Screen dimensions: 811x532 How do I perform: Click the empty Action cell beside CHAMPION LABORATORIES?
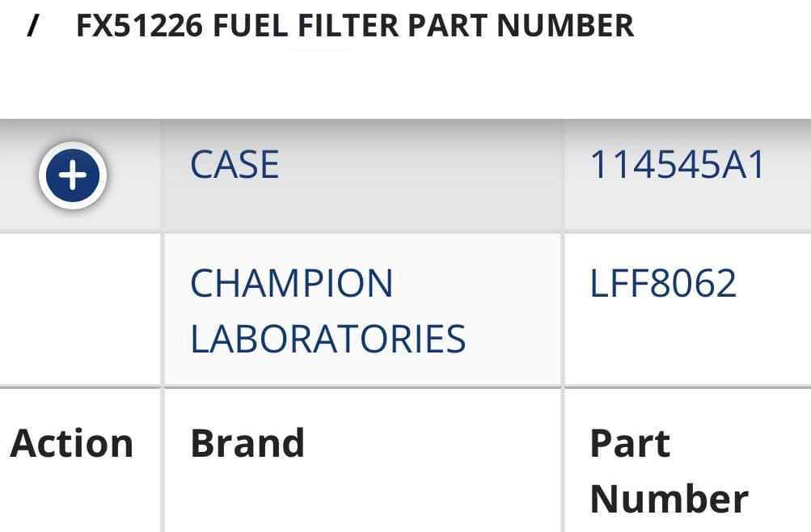(79, 309)
